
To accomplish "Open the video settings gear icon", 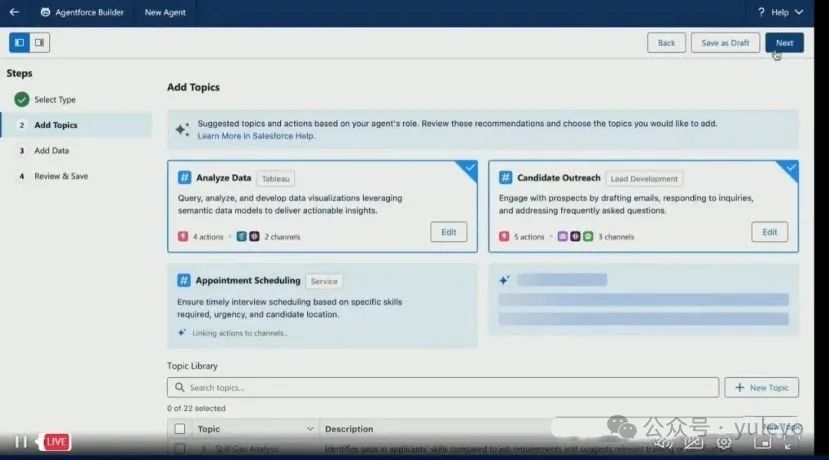I will pyautogui.click(x=724, y=443).
